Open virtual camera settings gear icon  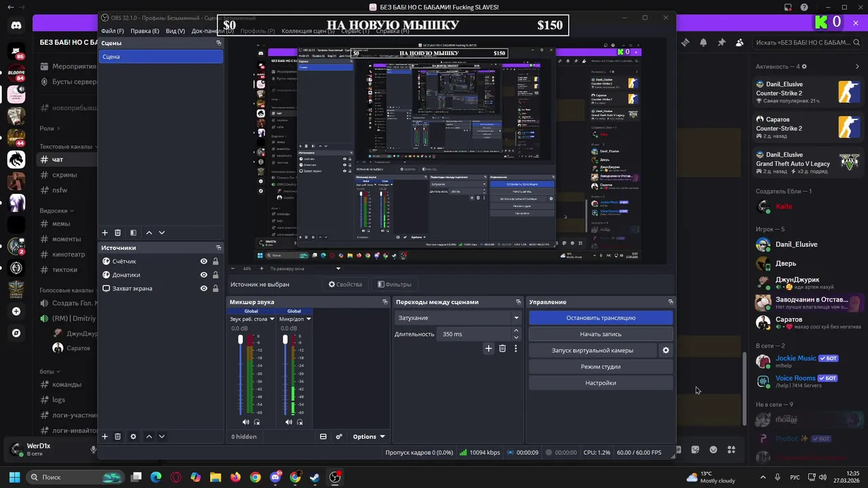(x=666, y=350)
